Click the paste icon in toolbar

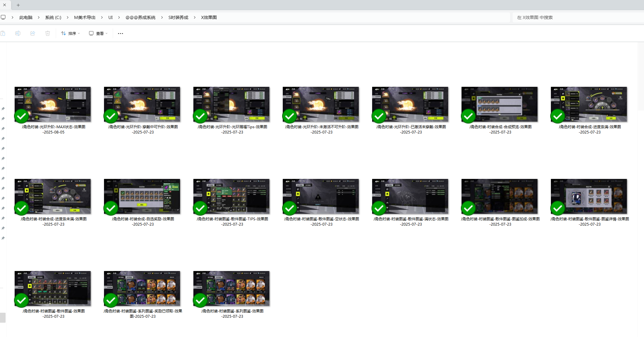coord(3,33)
